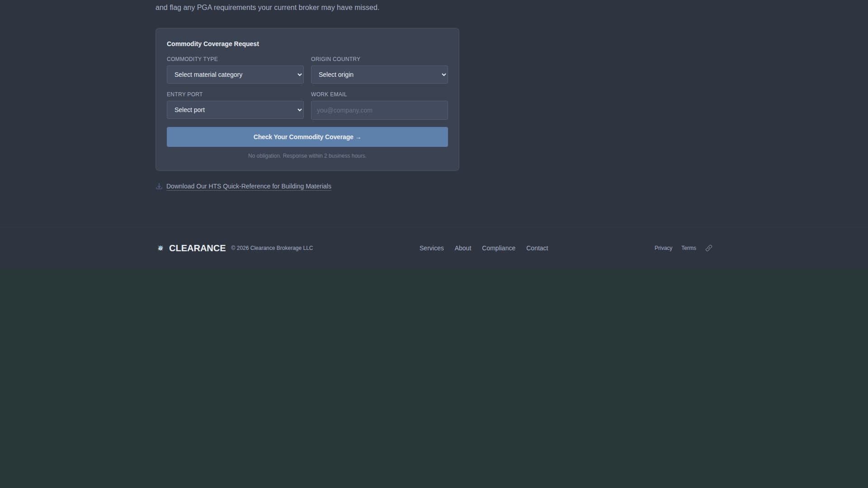Click the Work Email field label

coord(329,94)
